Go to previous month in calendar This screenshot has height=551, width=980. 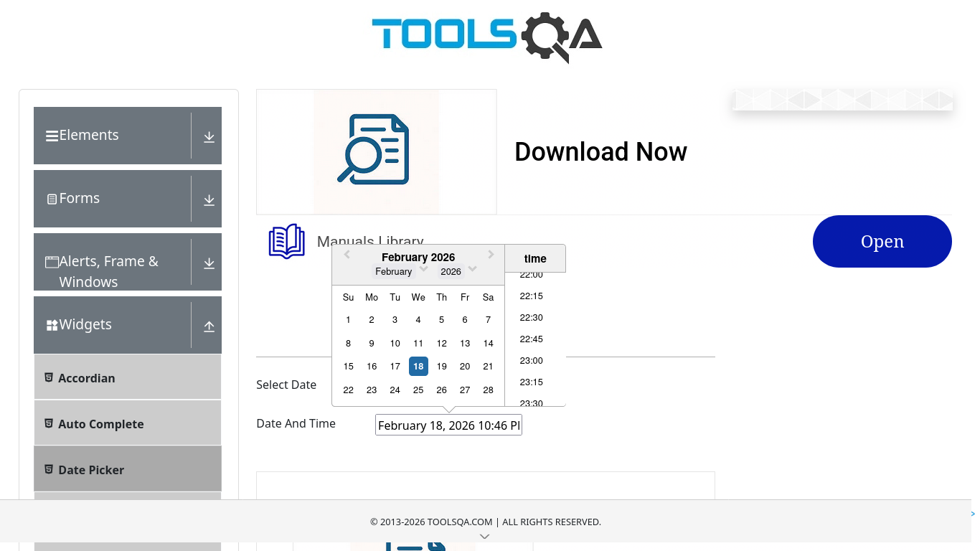click(x=347, y=255)
